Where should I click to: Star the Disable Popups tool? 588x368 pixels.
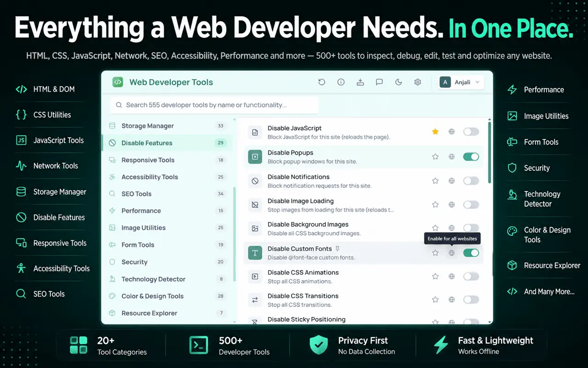coord(435,157)
